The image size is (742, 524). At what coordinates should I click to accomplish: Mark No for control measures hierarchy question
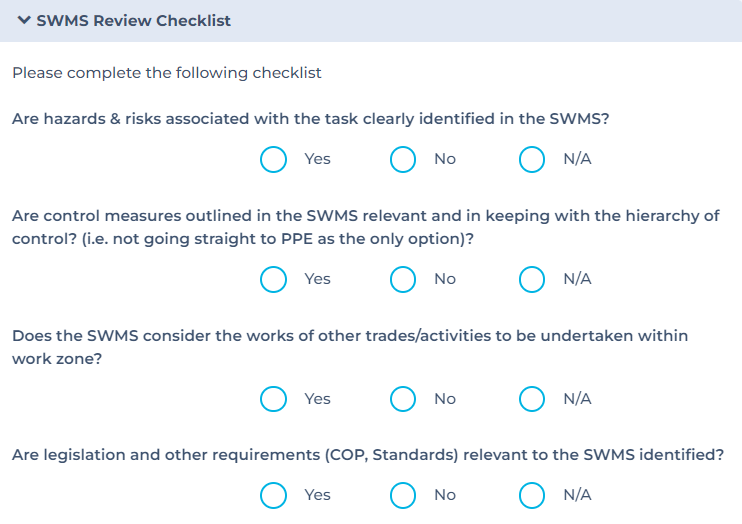[403, 279]
